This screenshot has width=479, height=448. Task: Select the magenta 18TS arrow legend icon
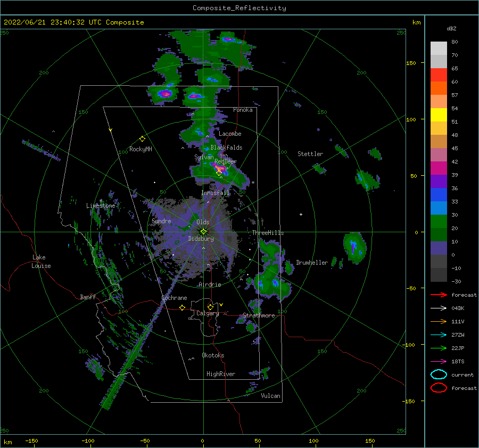[x=439, y=362]
